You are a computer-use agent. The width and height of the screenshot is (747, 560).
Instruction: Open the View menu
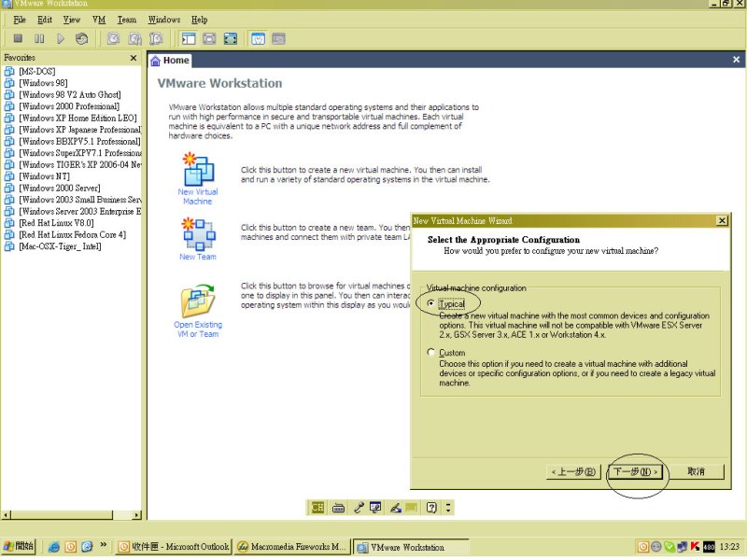(x=72, y=20)
